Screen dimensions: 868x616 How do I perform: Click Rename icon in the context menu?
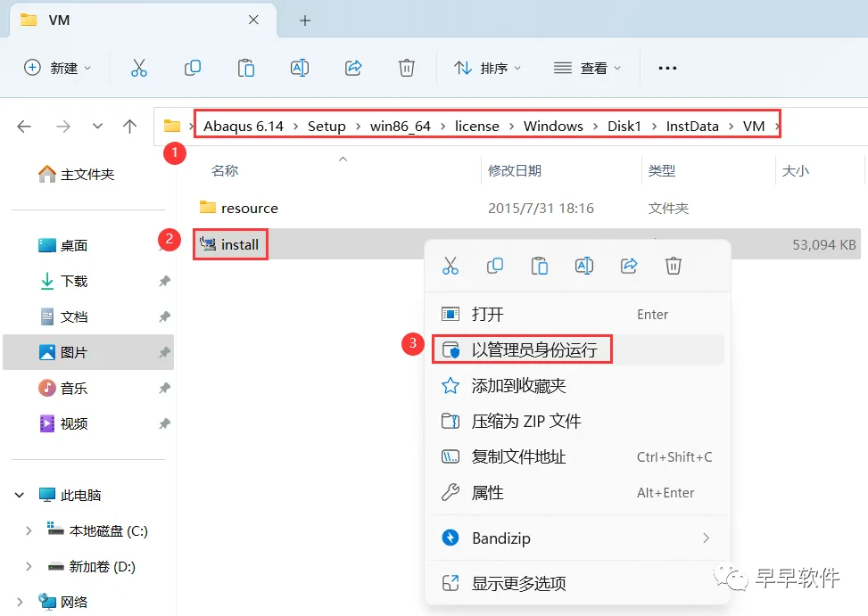click(x=584, y=266)
